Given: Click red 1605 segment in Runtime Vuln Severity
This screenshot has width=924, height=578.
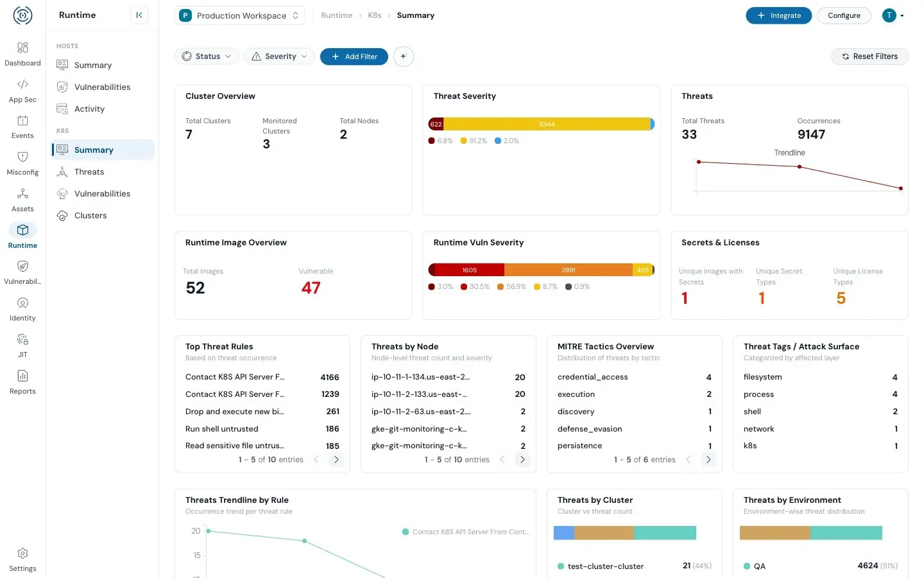Looking at the screenshot, I should coord(470,270).
